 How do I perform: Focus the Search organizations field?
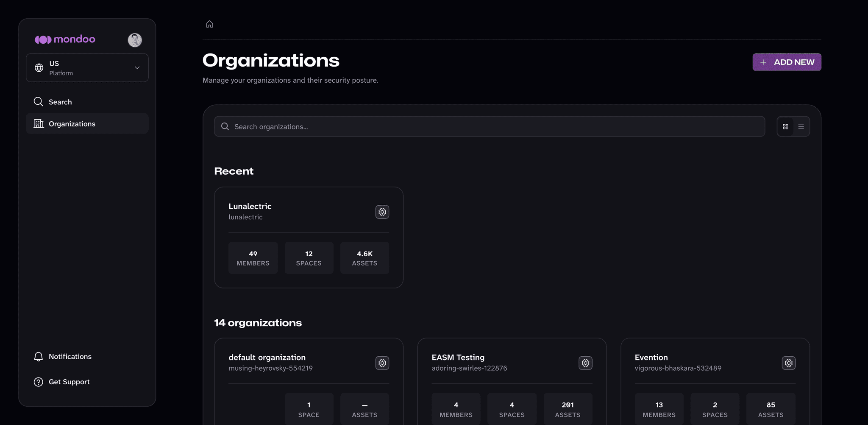click(x=490, y=126)
